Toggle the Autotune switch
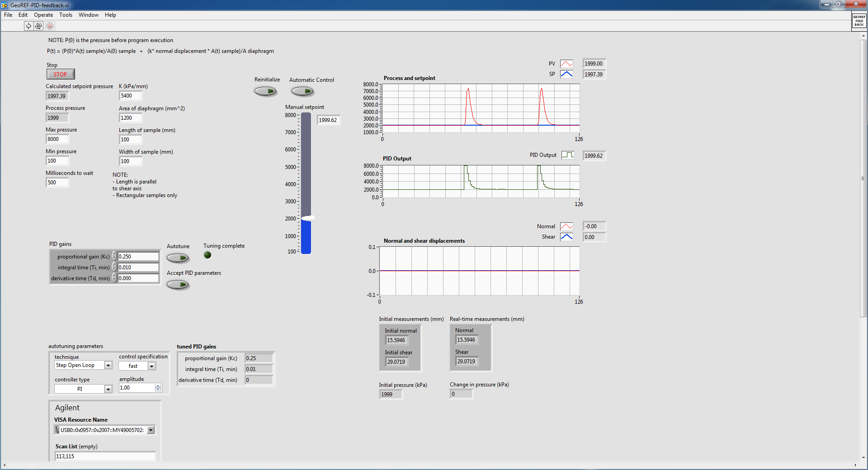The width and height of the screenshot is (868, 470). coord(178,258)
